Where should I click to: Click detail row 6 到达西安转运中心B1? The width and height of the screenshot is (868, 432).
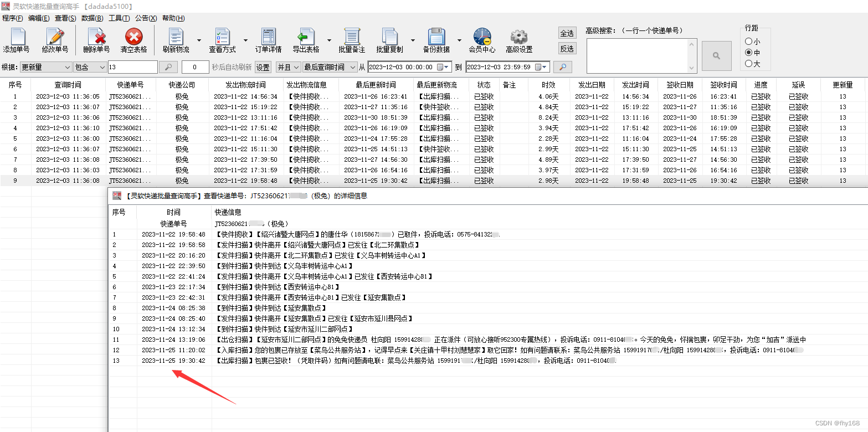[278, 287]
